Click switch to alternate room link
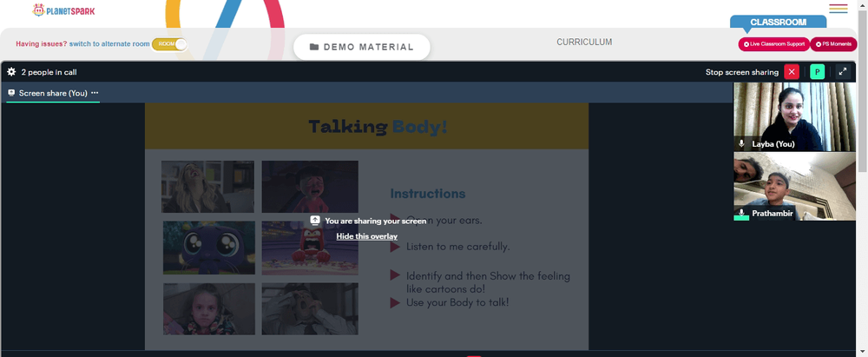Viewport: 868px width, 357px height. 109,43
